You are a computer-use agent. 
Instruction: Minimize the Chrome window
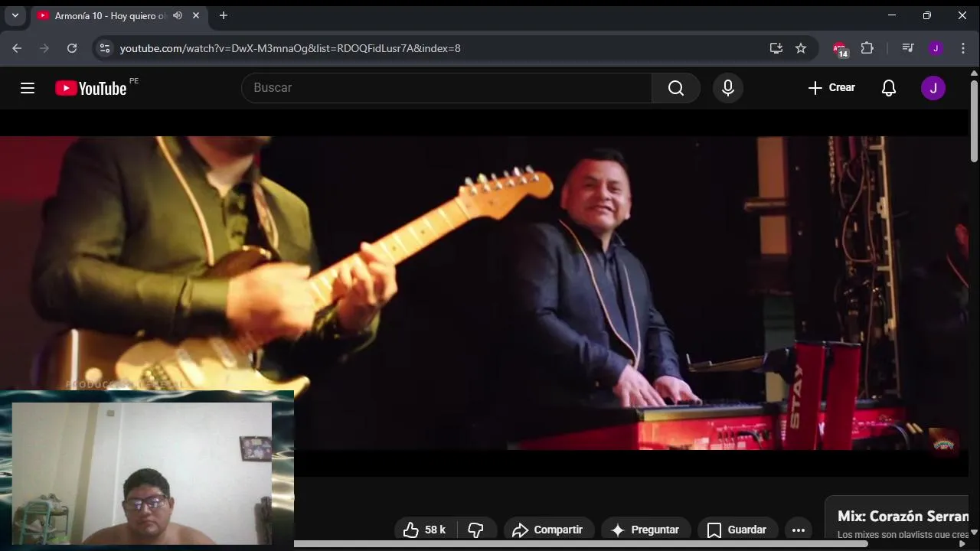click(891, 15)
